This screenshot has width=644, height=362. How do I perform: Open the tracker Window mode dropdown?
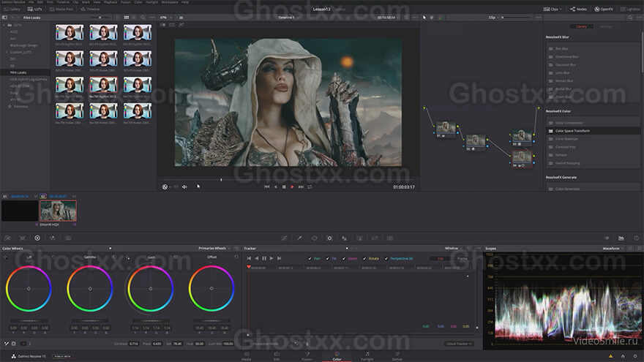(454, 249)
